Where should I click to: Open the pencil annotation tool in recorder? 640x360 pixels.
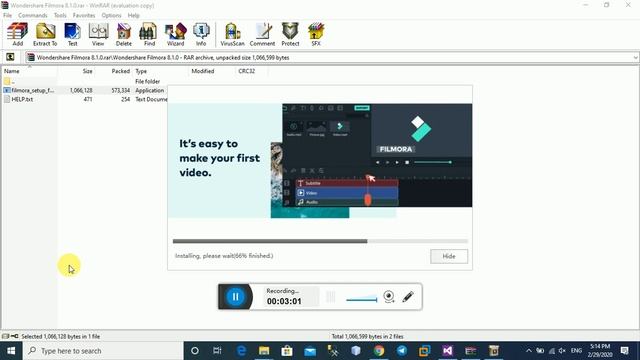point(408,297)
